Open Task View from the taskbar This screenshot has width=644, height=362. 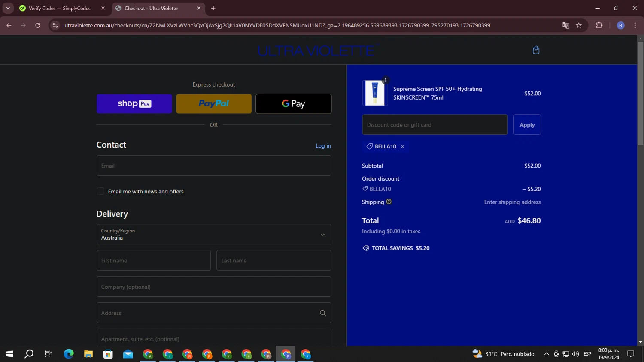point(48,354)
